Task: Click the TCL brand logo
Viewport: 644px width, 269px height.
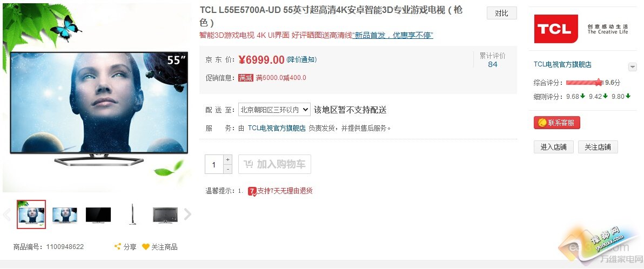Action: [x=556, y=29]
